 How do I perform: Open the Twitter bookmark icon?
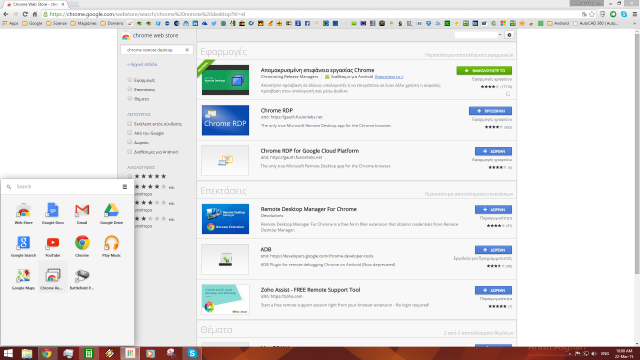pos(214,23)
